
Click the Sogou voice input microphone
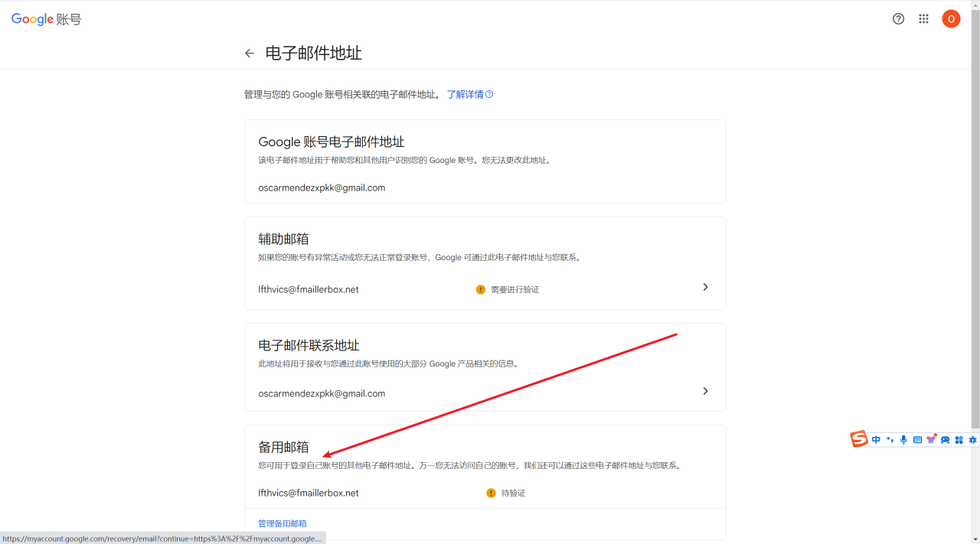[903, 440]
